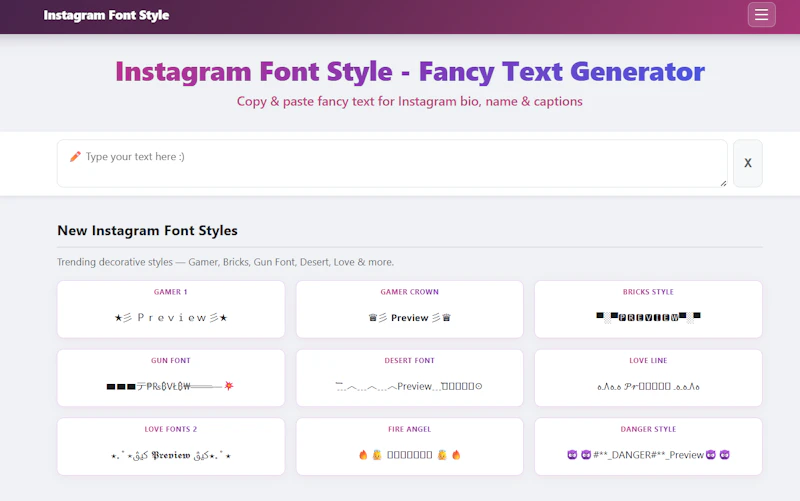Select the Gamer Crown style card
Image resolution: width=800 pixels, height=501 pixels.
tap(409, 309)
